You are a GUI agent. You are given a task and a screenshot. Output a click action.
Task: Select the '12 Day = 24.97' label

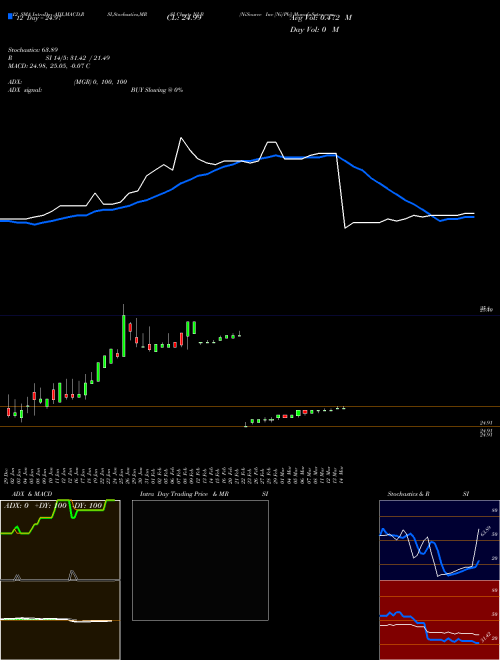coord(39,18)
